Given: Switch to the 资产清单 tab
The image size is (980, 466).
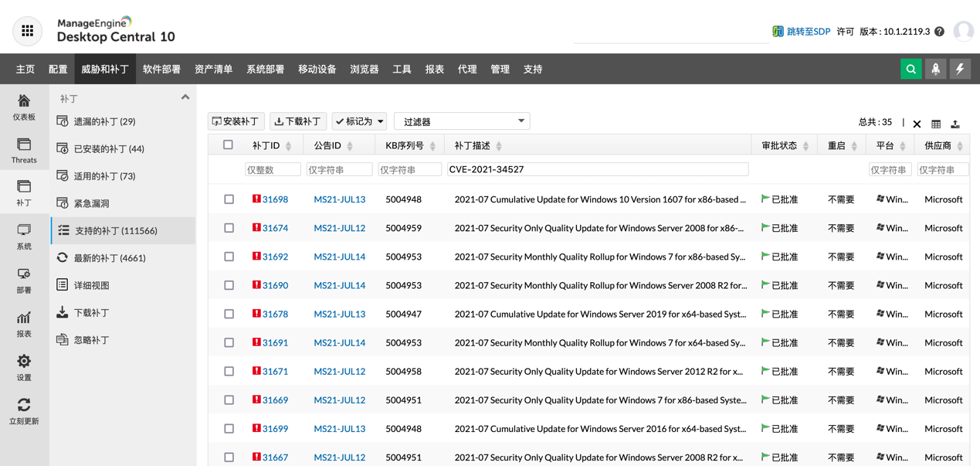Looking at the screenshot, I should coord(213,69).
